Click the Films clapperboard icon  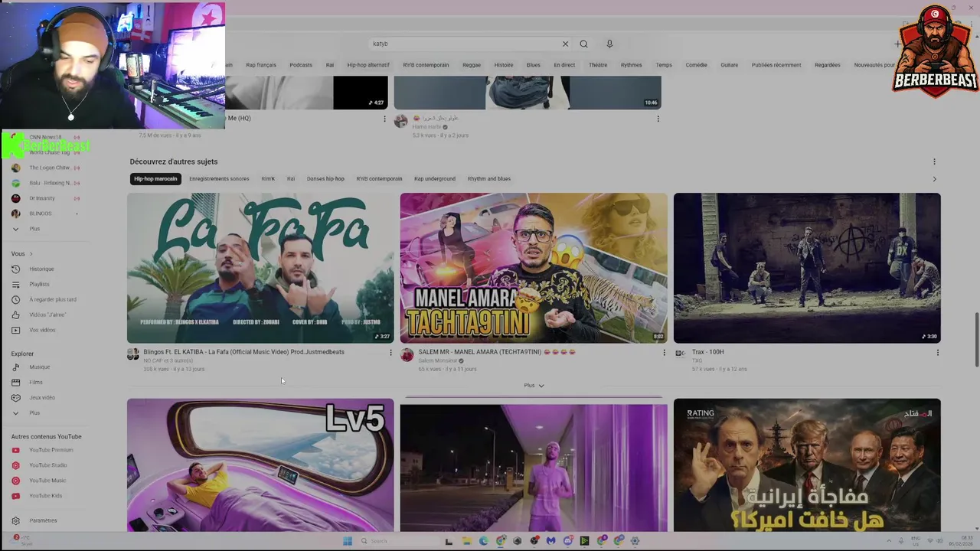point(15,382)
